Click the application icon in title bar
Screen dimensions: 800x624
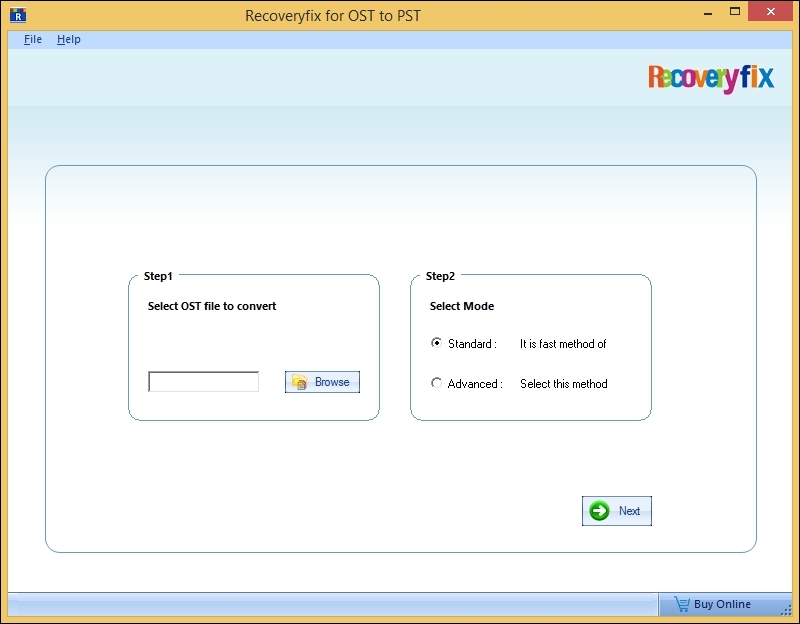click(x=18, y=15)
